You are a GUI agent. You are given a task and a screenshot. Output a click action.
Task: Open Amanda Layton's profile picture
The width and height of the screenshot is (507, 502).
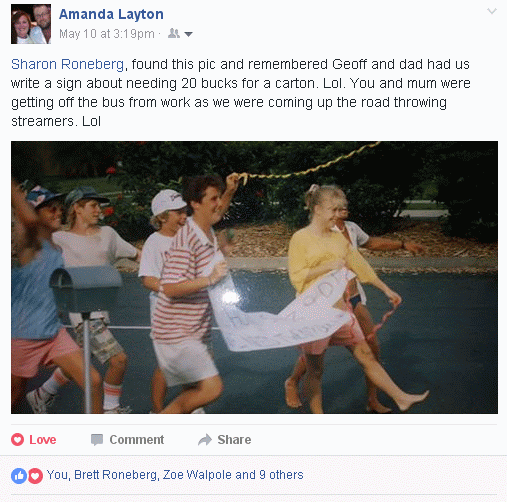(x=31, y=24)
